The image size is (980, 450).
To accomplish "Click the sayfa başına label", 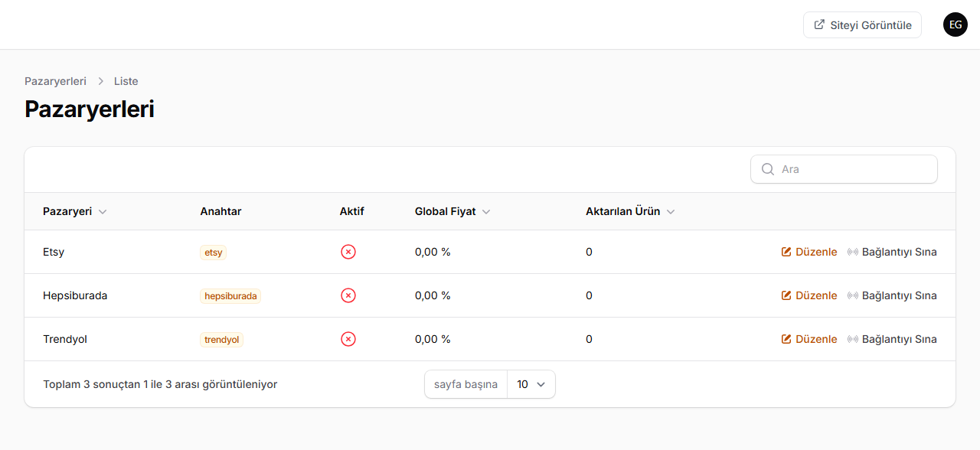I will [465, 384].
